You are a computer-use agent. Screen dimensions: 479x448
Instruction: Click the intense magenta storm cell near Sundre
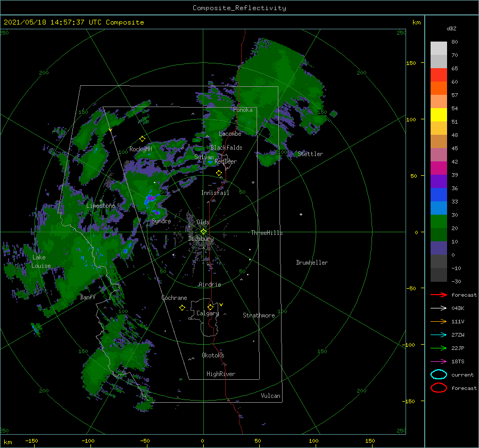151,198
